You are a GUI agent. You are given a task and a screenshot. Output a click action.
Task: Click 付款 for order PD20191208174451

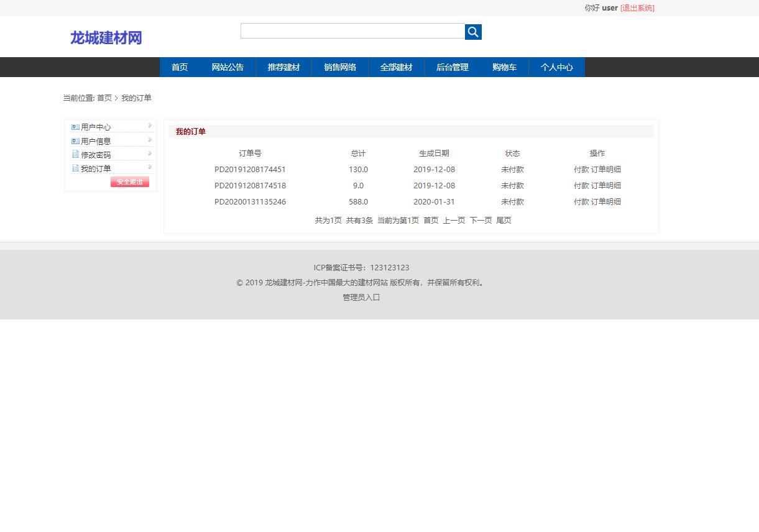click(581, 169)
